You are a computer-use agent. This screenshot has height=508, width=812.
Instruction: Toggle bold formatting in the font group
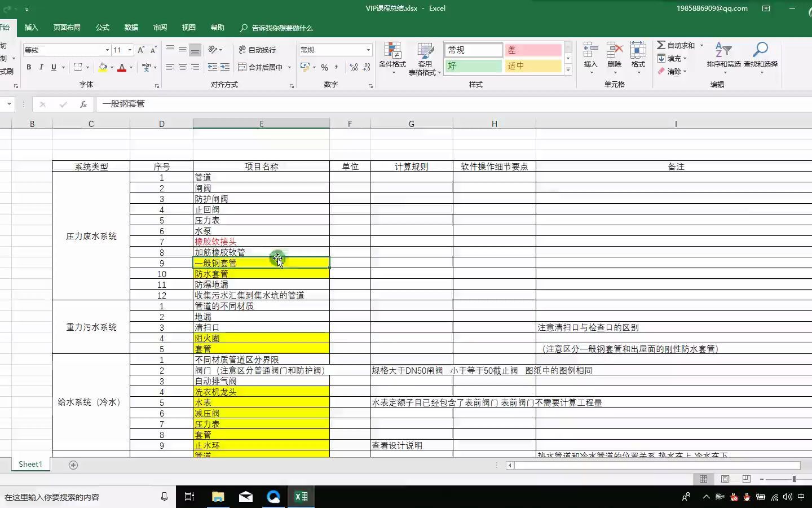click(x=29, y=67)
